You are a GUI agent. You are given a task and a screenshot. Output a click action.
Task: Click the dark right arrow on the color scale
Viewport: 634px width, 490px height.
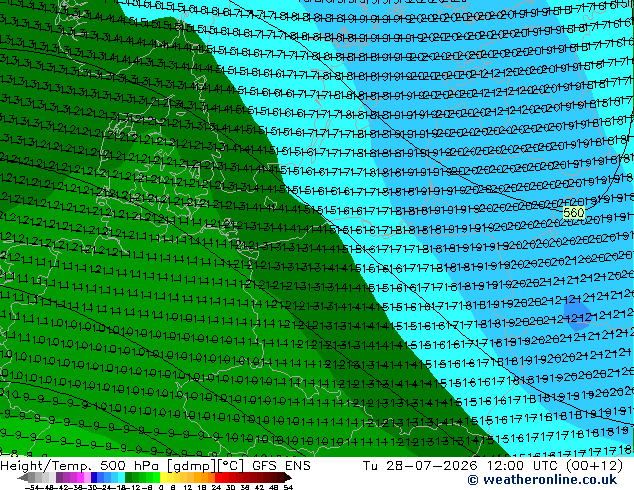pos(288,478)
